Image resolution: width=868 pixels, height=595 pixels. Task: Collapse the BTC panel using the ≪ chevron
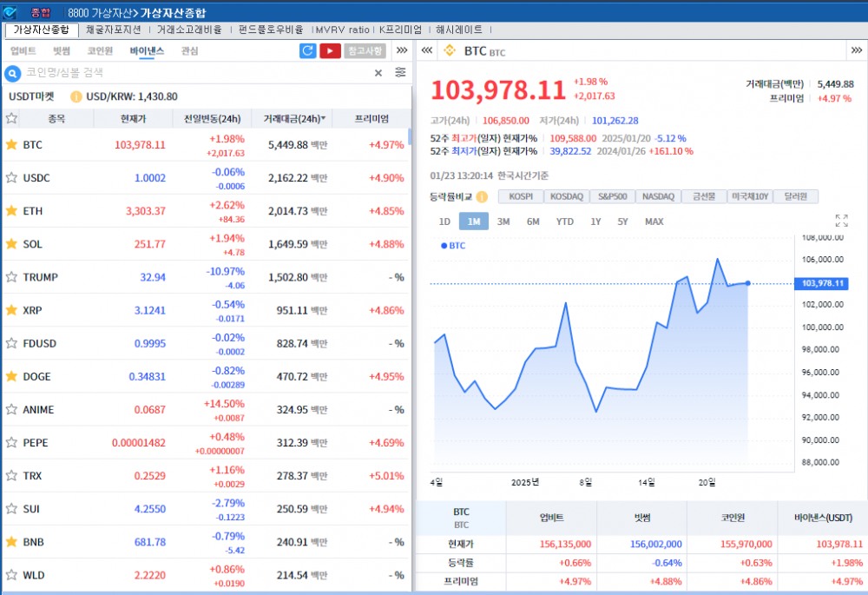tap(426, 50)
